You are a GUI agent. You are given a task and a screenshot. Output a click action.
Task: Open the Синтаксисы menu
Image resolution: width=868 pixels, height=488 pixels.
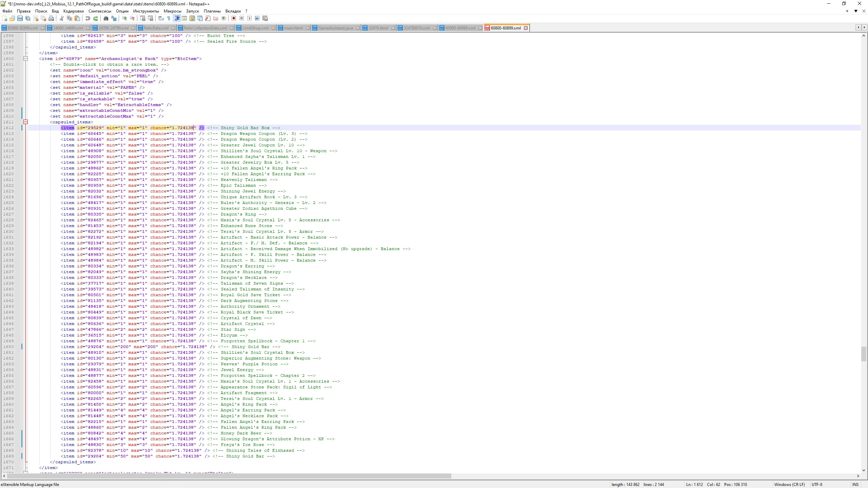[x=100, y=11]
